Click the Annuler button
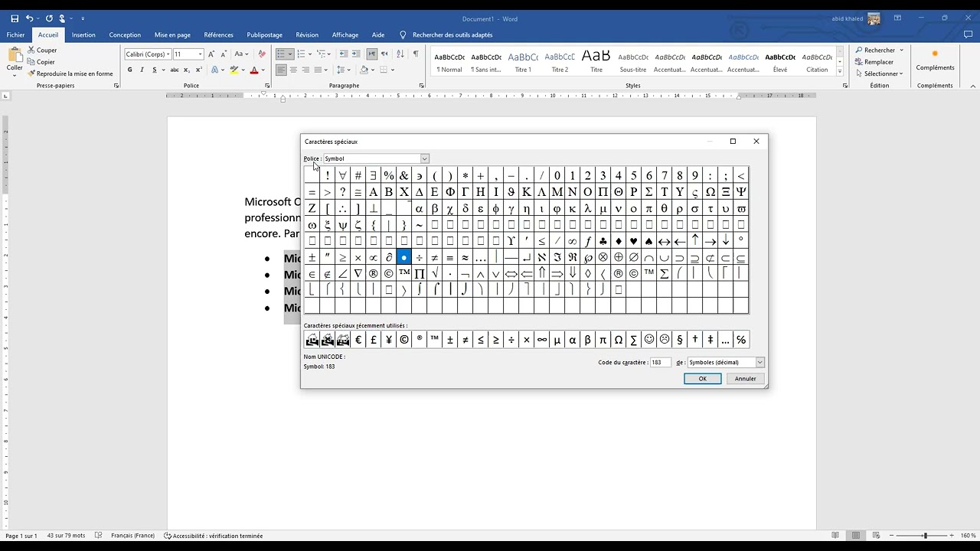Image resolution: width=980 pixels, height=551 pixels. click(x=745, y=379)
